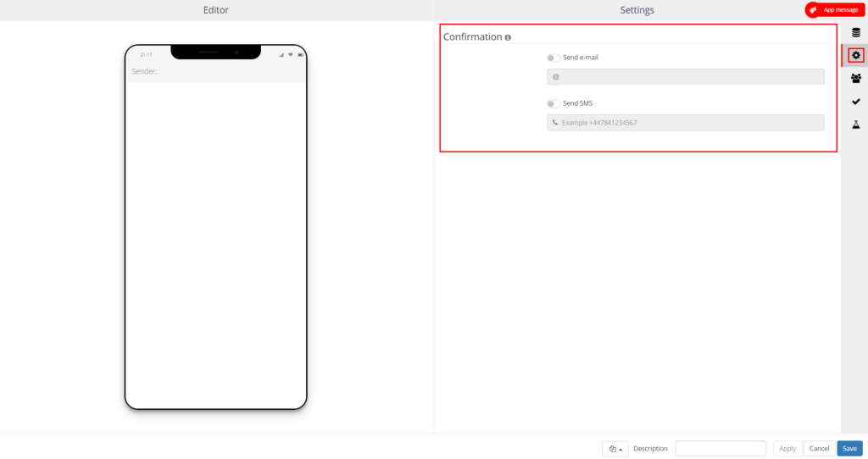Click the phone handset icon in the SMS field
The height and width of the screenshot is (459, 868).
[555, 123]
